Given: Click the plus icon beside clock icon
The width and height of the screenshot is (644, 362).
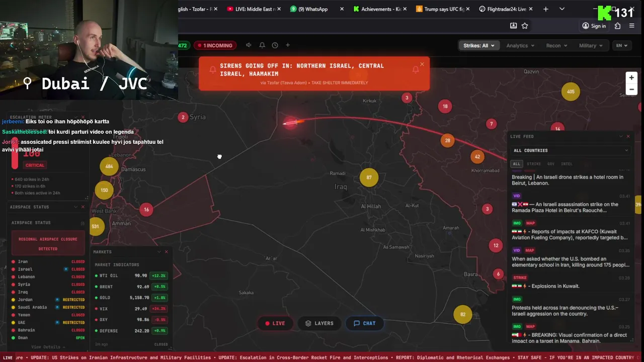Looking at the screenshot, I should 288,45.
